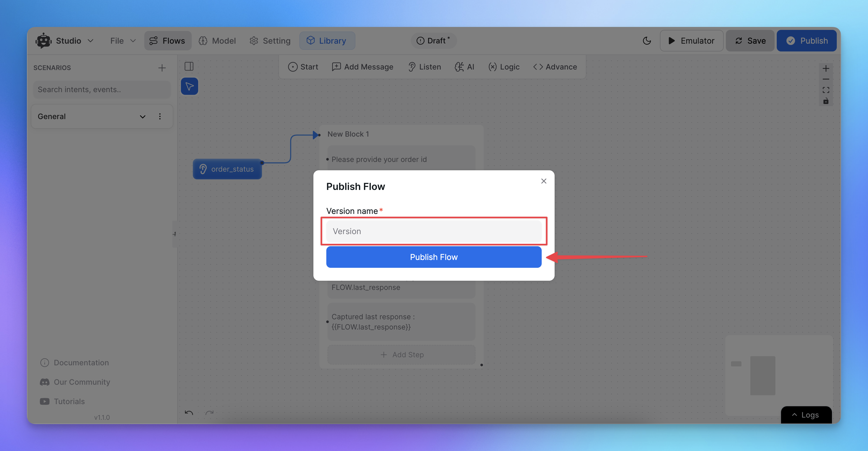
Task: Add a new scenario with plus icon
Action: click(x=162, y=68)
